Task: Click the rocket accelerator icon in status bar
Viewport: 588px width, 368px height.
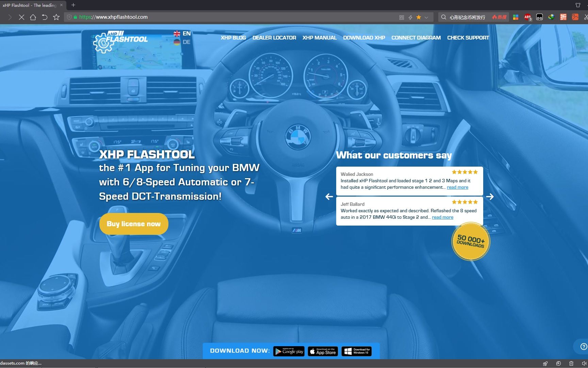Action: tap(545, 364)
